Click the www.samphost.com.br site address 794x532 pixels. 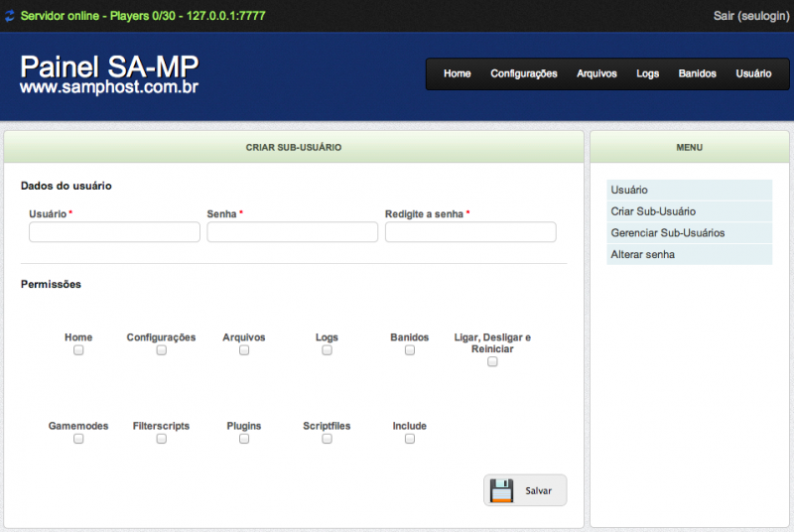click(x=109, y=87)
